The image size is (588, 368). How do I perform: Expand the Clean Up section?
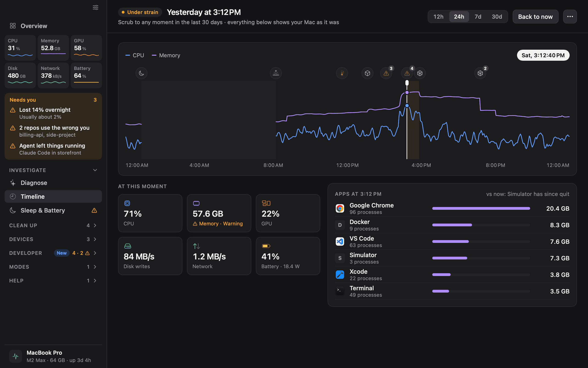tap(53, 225)
